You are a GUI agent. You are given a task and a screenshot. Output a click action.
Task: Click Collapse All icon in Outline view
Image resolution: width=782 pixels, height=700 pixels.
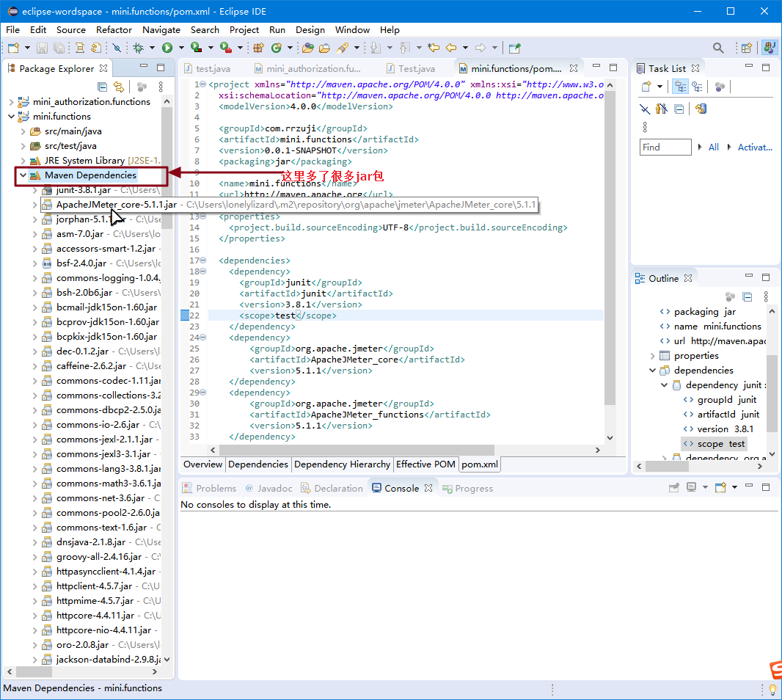click(747, 297)
